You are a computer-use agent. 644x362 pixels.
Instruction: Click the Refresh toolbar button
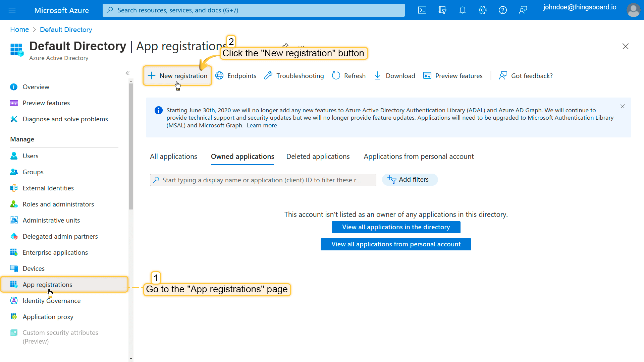point(349,76)
